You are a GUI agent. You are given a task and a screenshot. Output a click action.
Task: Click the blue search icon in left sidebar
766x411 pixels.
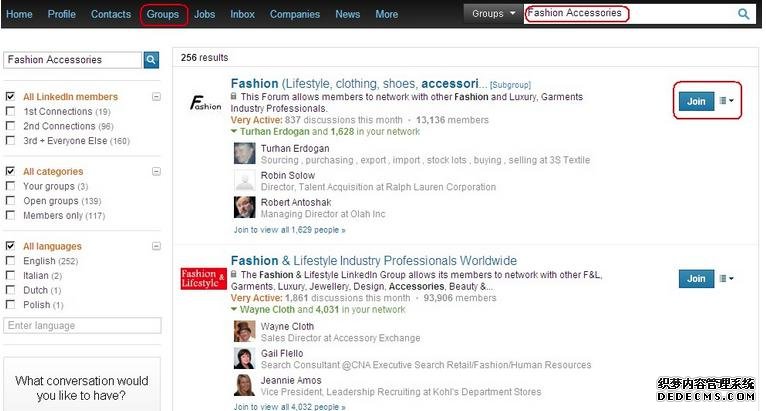151,60
